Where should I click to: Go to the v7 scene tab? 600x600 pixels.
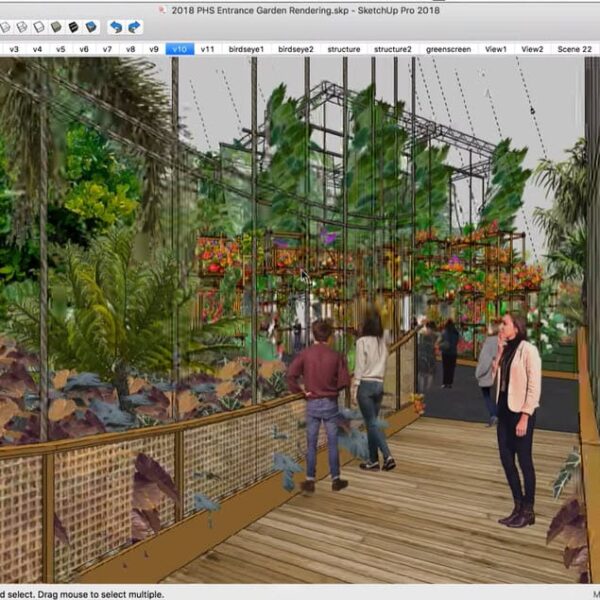[x=106, y=48]
